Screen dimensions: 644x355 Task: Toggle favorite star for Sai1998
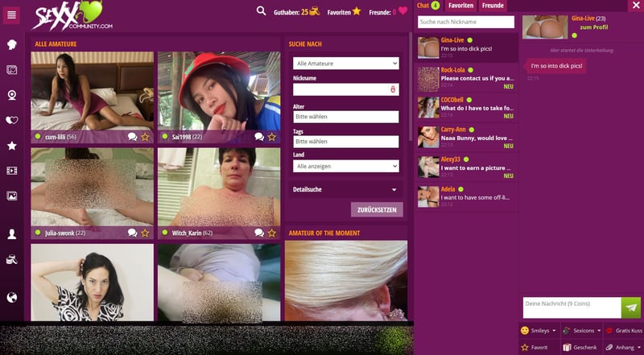(272, 137)
